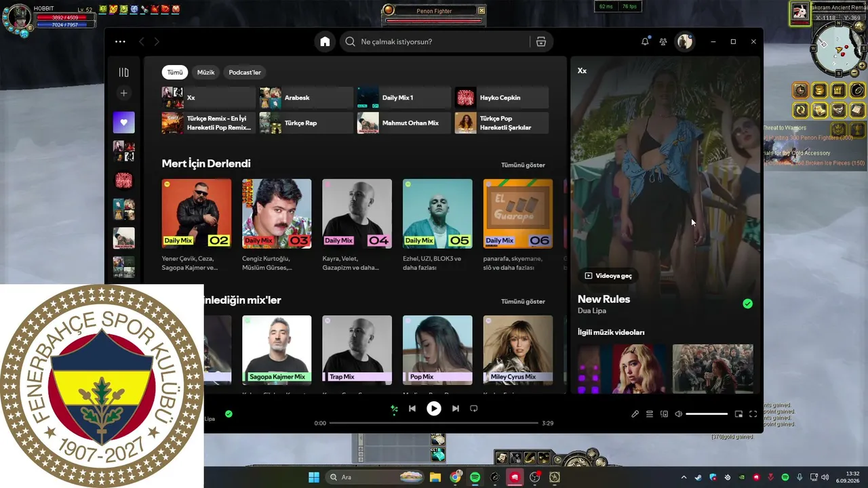Navigate forward in Spotify
Viewport: 868px width, 488px height.
(157, 42)
